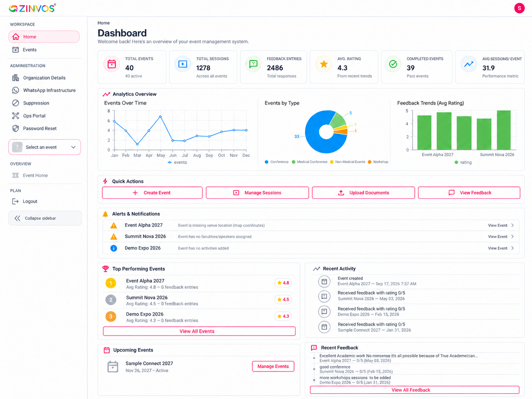Click the 4.5 rating badge for Summit Nova 2026
Viewport: 532px width, 399px height.
[283, 299]
